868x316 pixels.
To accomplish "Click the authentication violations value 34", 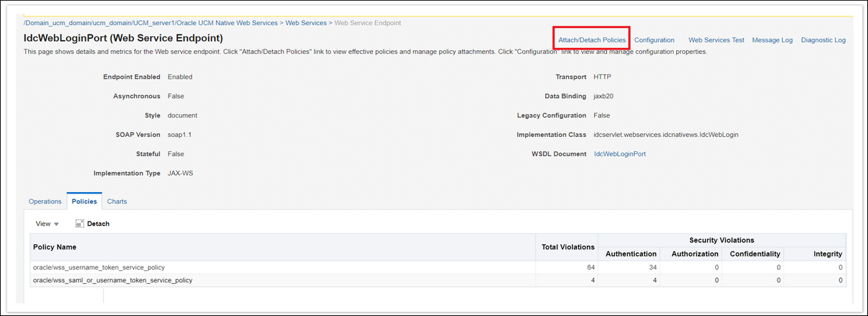I will 652,267.
